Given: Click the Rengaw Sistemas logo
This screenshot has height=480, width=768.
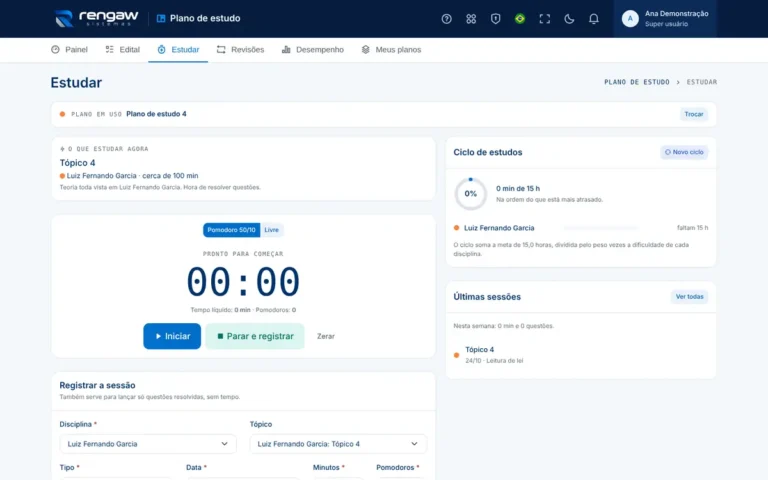Looking at the screenshot, I should 96,19.
